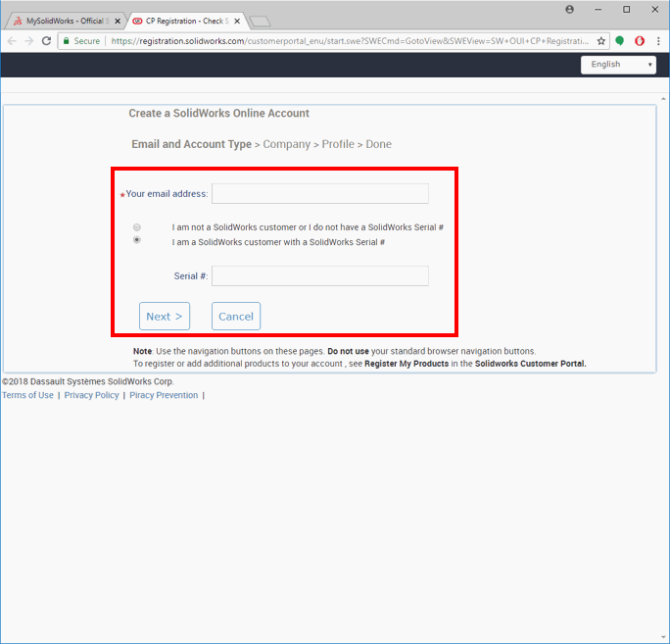Viewport: 670px width, 644px height.
Task: Click the red Opera-style extension icon
Action: [639, 41]
